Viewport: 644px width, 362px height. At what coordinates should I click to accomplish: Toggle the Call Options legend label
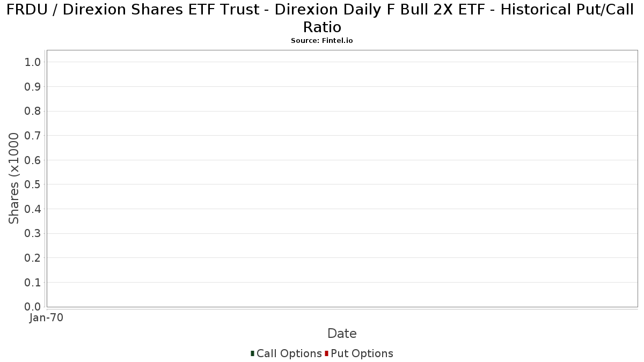point(289,353)
